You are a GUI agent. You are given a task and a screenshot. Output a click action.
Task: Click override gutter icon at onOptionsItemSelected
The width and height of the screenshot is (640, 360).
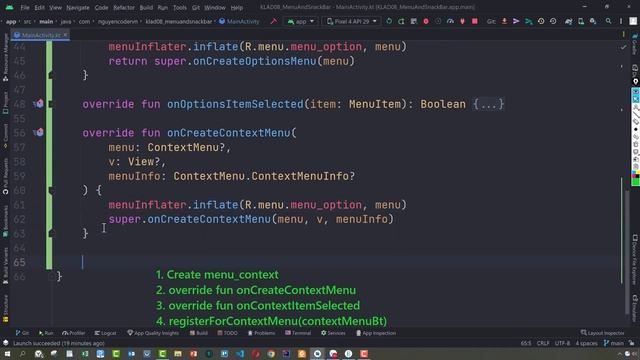coord(39,104)
